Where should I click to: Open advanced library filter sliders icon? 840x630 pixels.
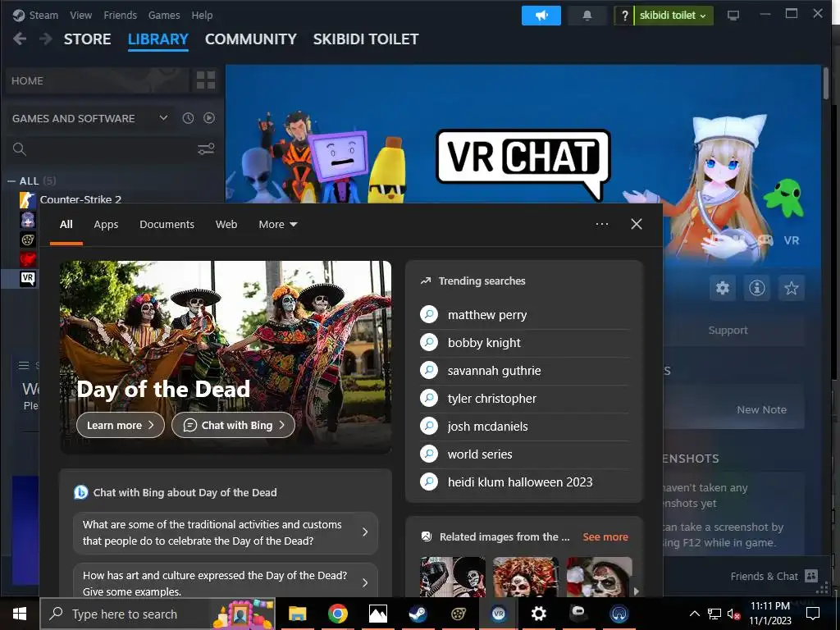click(206, 149)
